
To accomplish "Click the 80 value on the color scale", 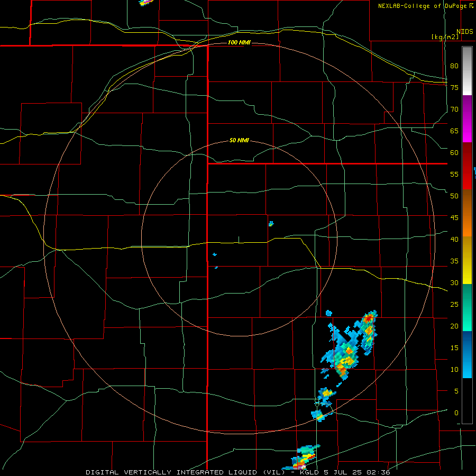I will [454, 66].
